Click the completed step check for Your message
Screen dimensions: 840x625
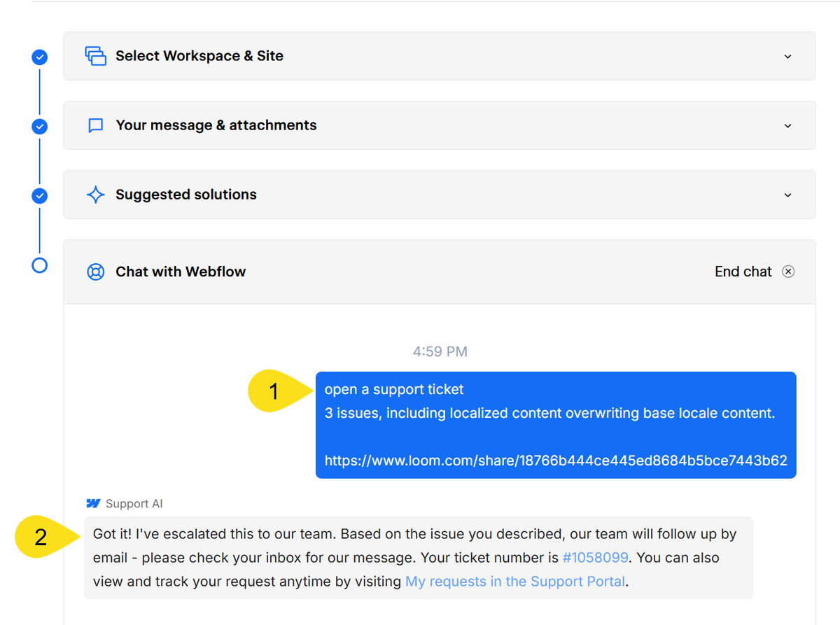[40, 127]
